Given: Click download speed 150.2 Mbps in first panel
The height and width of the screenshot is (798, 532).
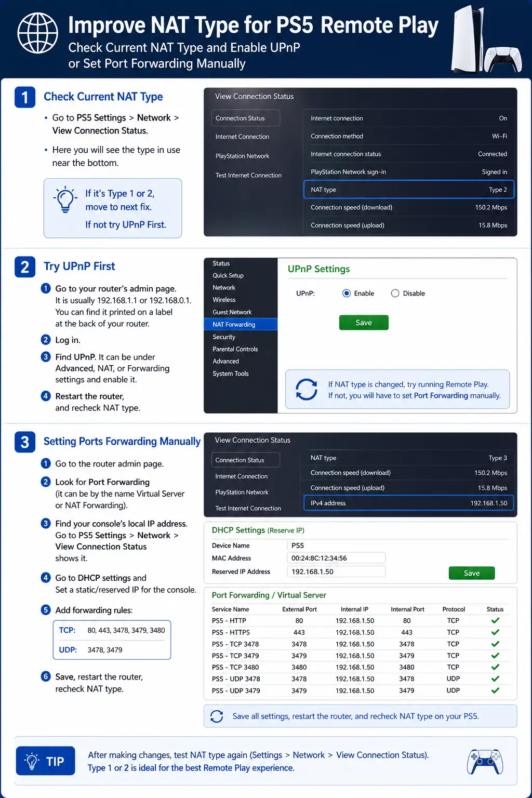Looking at the screenshot, I should pos(409,207).
